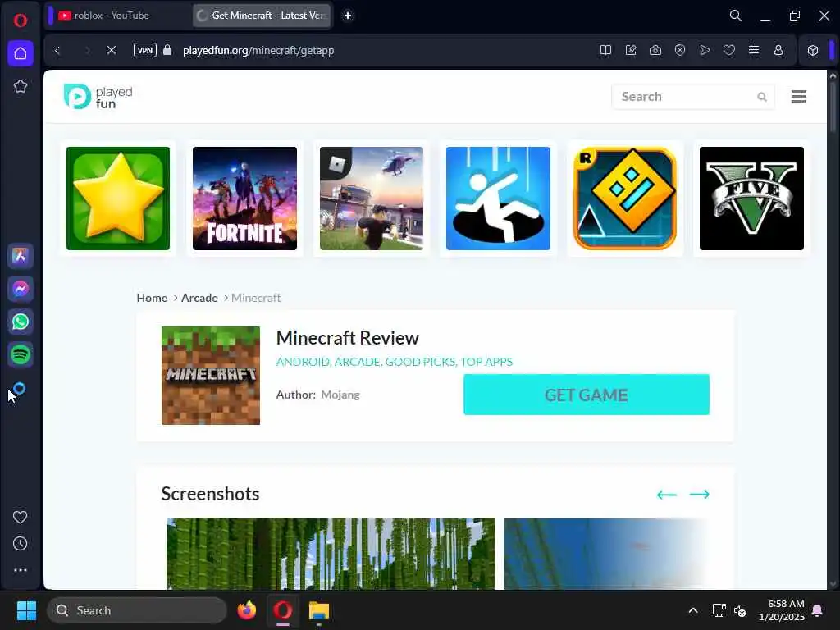Show hidden tray icons chevron

pos(692,610)
